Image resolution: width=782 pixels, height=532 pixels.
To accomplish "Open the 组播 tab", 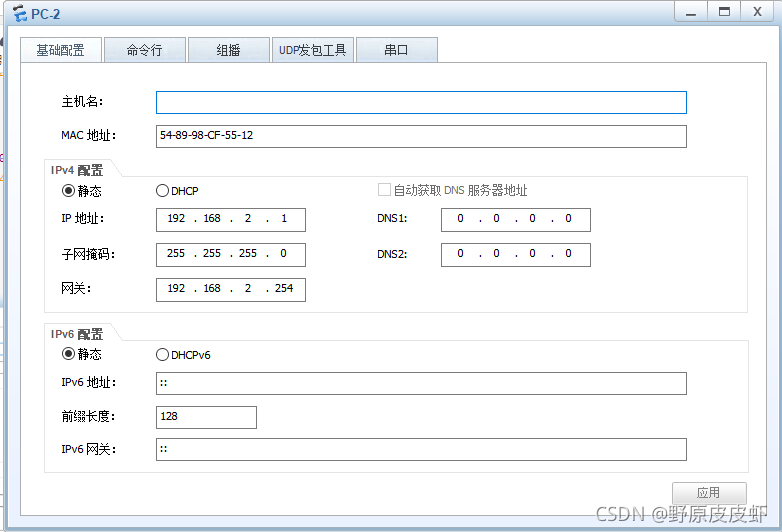I will click(x=228, y=50).
